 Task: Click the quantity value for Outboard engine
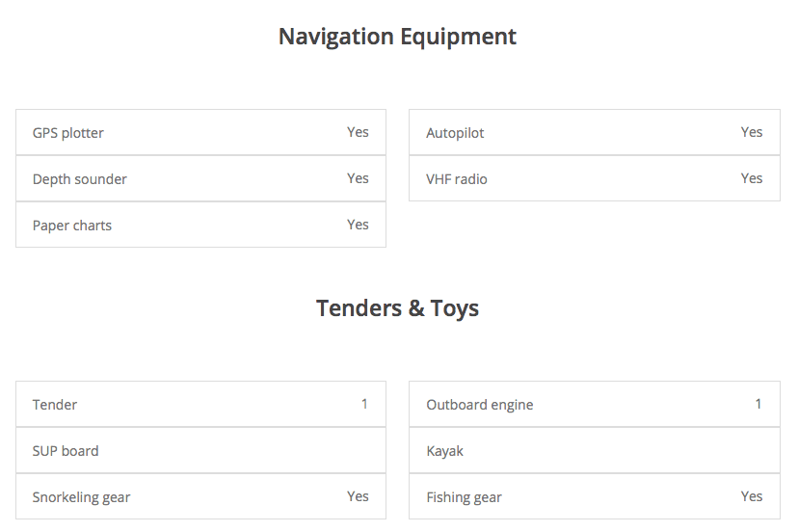point(758,404)
